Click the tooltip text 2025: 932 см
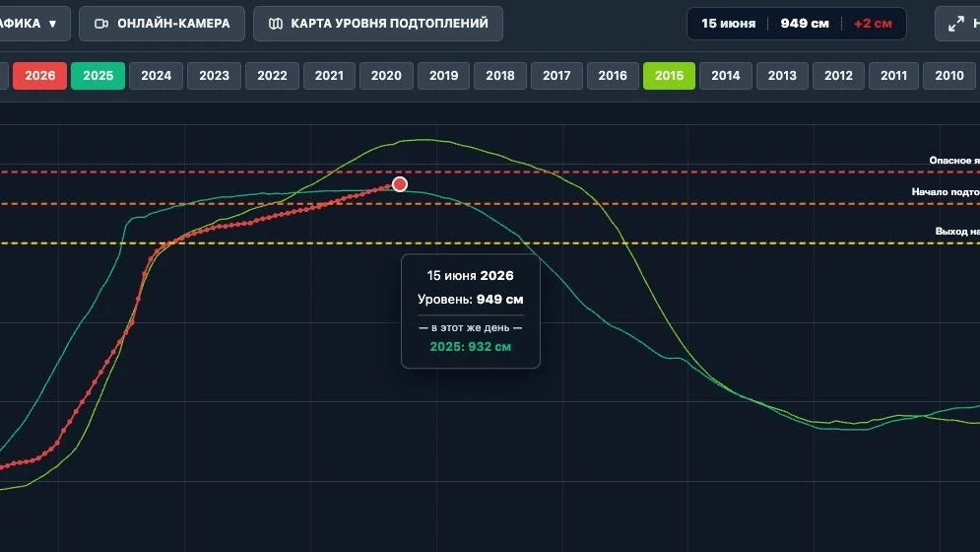The height and width of the screenshot is (552, 980). 471,347
